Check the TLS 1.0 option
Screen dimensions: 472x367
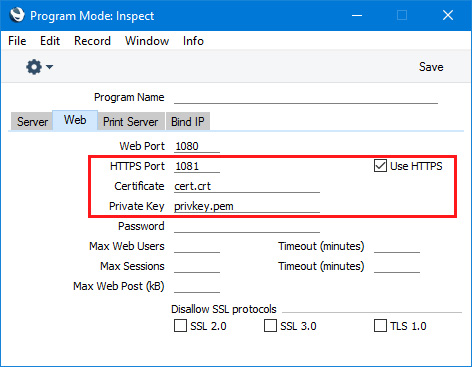point(380,326)
